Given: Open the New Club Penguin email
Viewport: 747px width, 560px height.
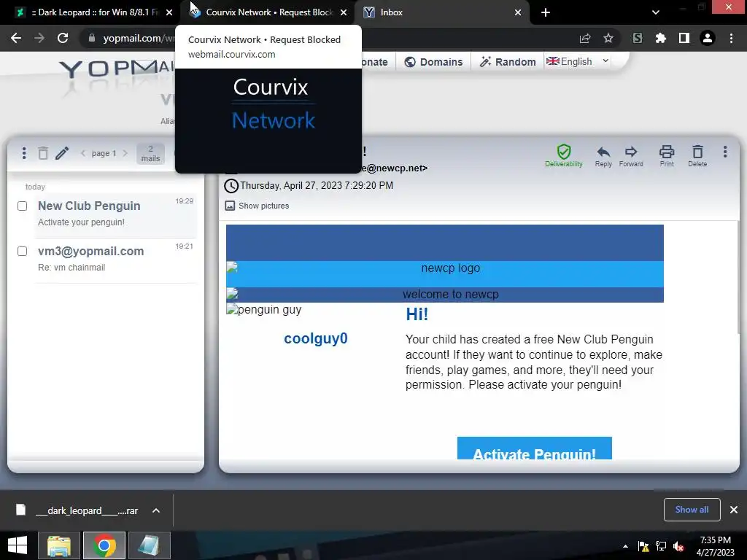Looking at the screenshot, I should point(116,214).
